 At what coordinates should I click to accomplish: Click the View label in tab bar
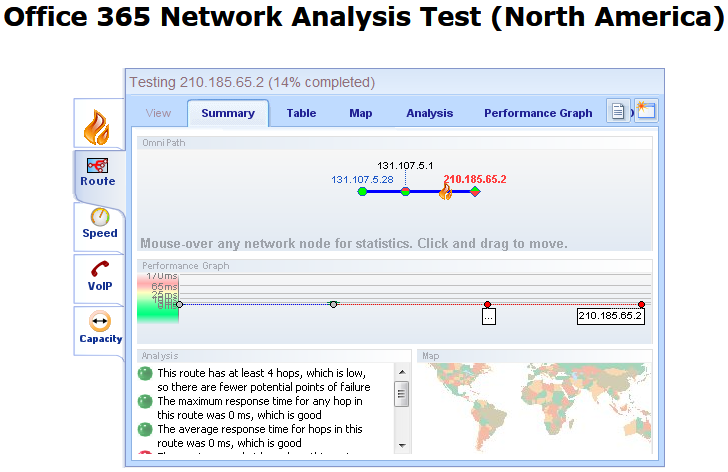pyautogui.click(x=158, y=113)
